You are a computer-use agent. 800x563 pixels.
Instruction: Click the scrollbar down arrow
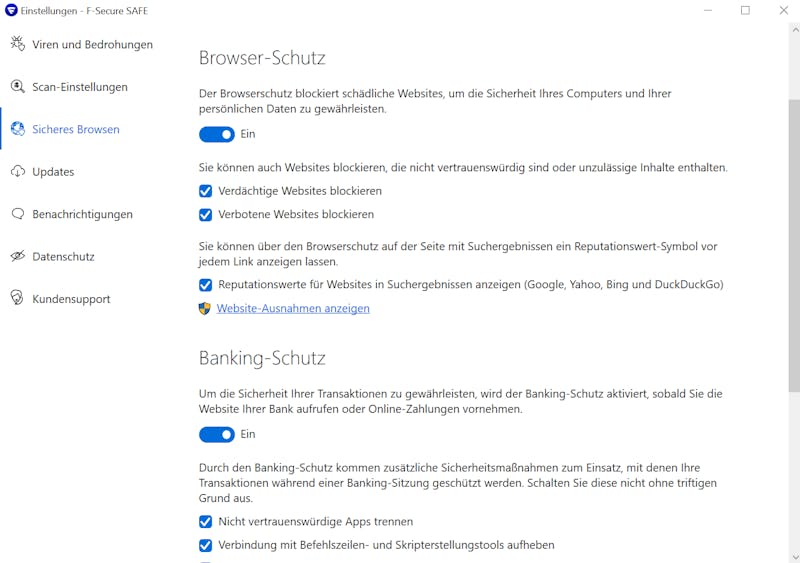coord(794,557)
